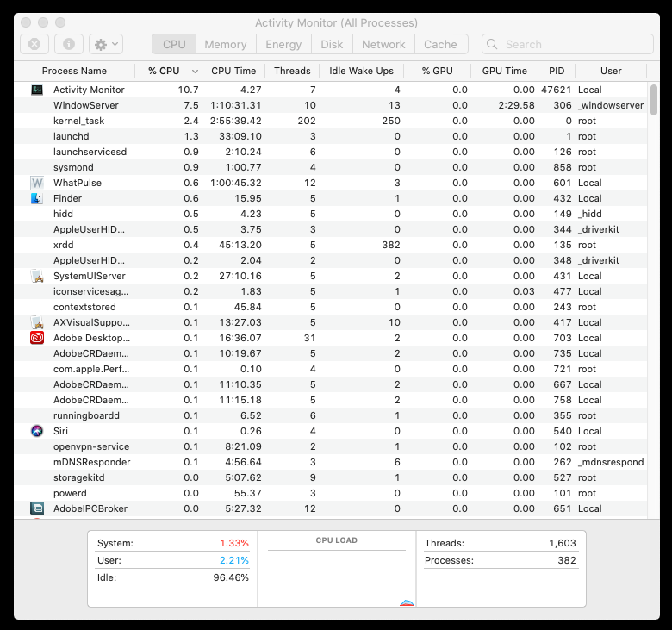Select the iconservicesag... process row
This screenshot has width=672, height=630.
tap(331, 291)
